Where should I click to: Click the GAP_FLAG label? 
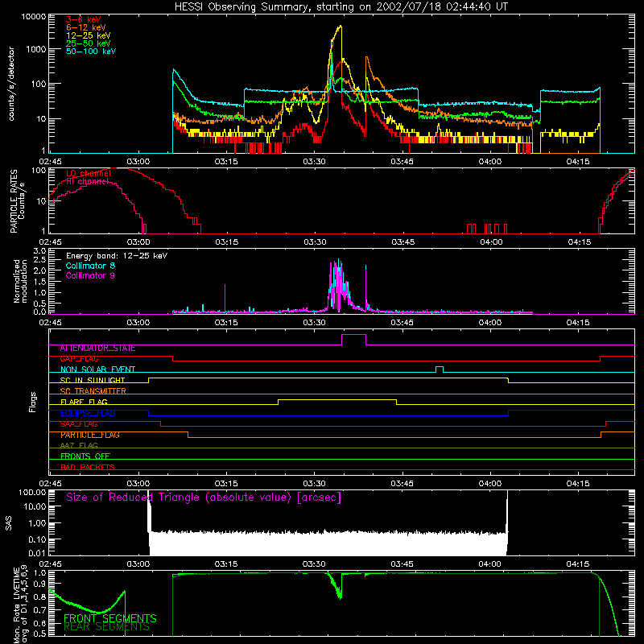[79, 359]
